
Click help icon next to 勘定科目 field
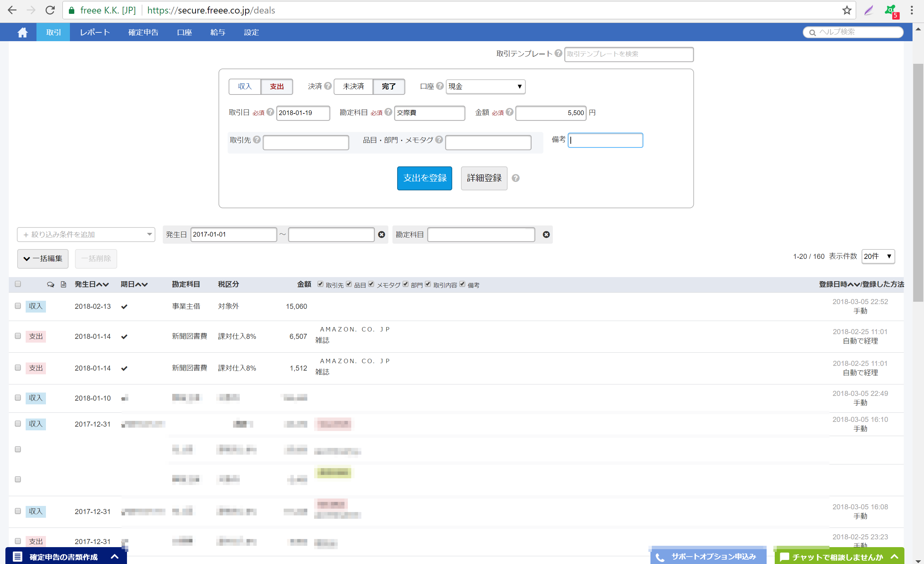(x=388, y=112)
